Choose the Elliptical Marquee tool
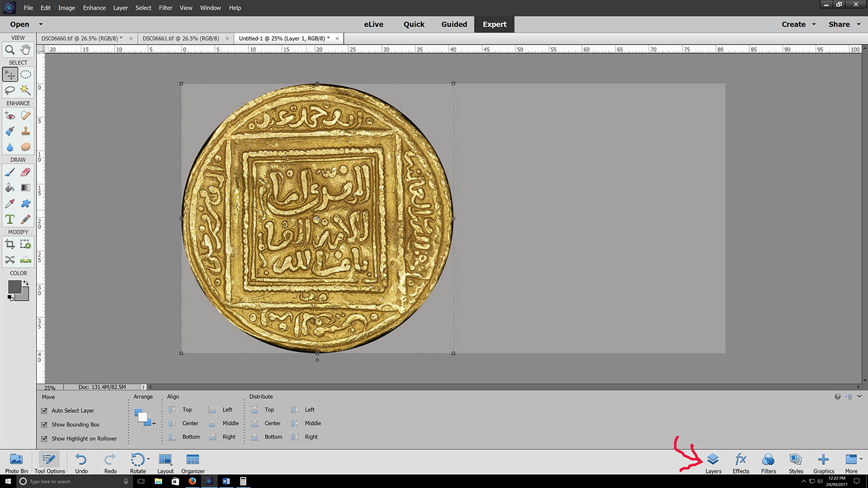The height and width of the screenshot is (488, 868). [x=25, y=75]
